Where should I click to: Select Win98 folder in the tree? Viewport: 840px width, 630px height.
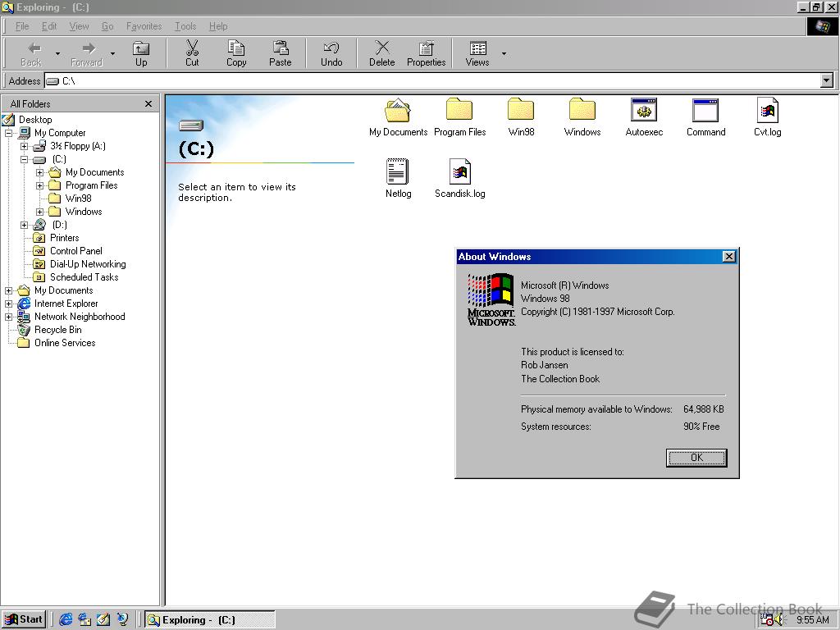click(78, 199)
